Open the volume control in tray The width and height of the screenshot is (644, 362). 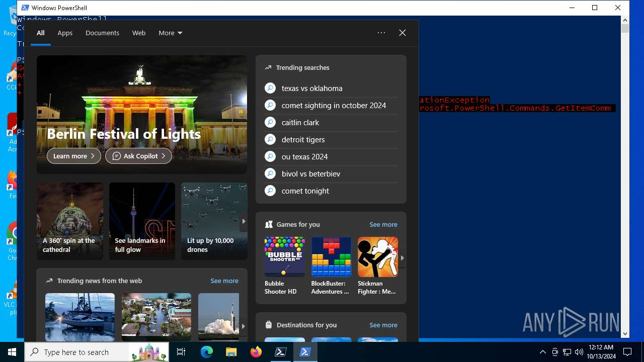[x=579, y=352]
